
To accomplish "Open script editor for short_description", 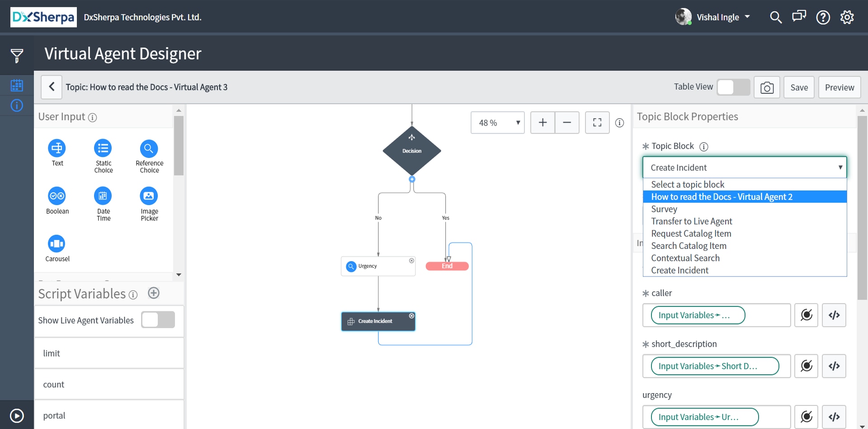I will (834, 366).
